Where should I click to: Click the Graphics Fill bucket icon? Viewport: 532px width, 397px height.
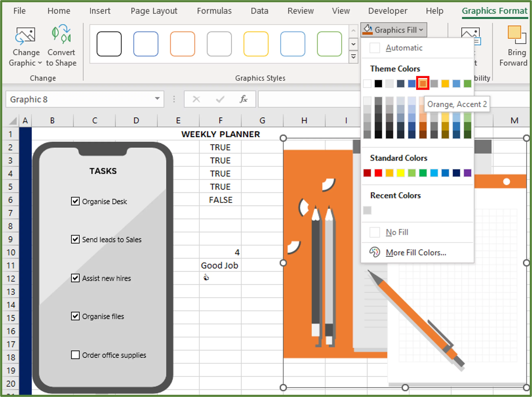[367, 29]
